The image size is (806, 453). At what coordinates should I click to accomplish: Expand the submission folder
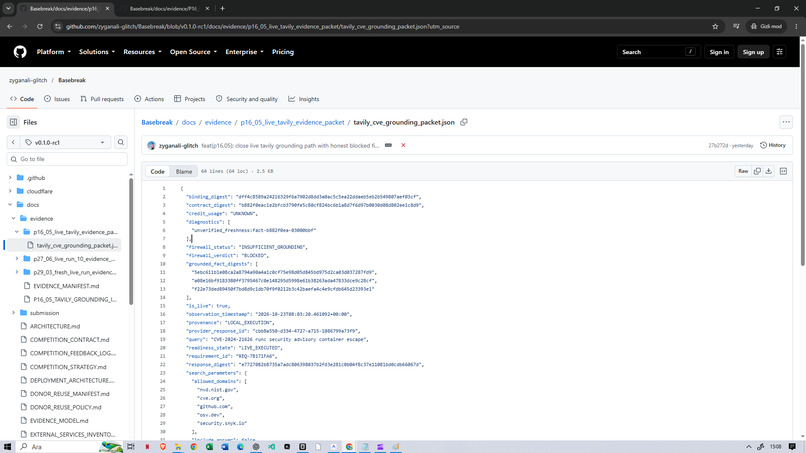(x=13, y=313)
